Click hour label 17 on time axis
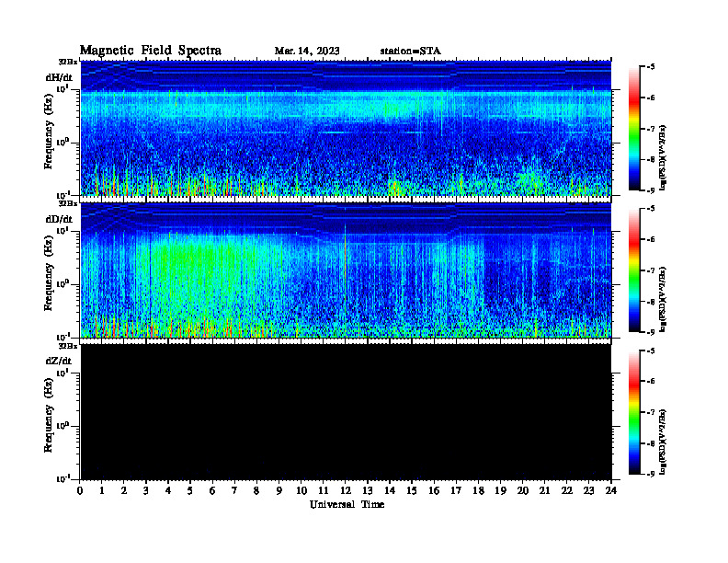 456,491
